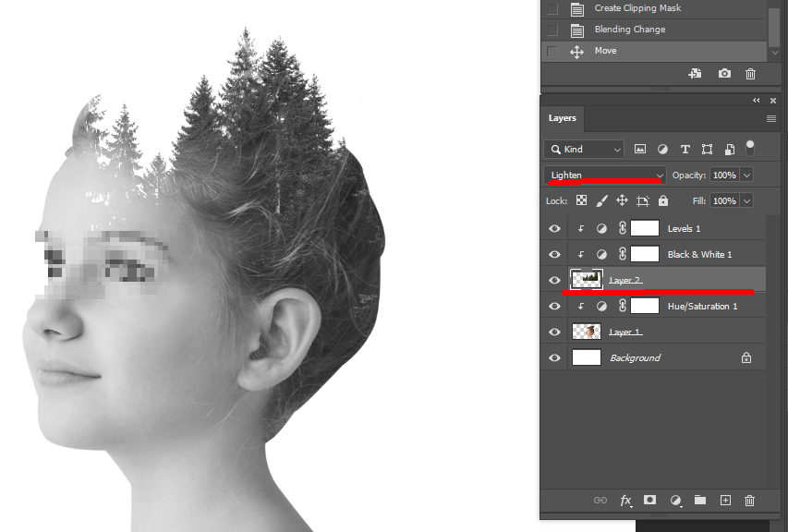This screenshot has height=532, width=788.
Task: Filter layers by pixel layers icon
Action: [x=640, y=150]
